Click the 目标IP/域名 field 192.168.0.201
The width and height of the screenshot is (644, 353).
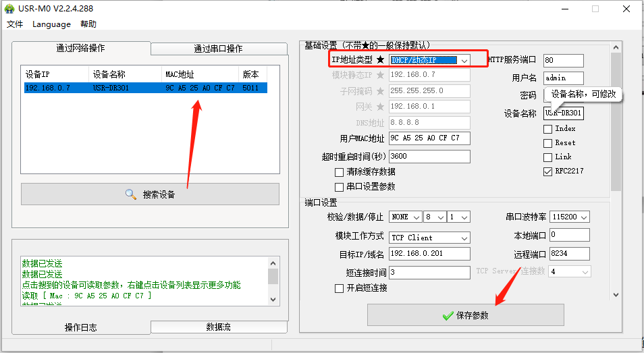[429, 254]
